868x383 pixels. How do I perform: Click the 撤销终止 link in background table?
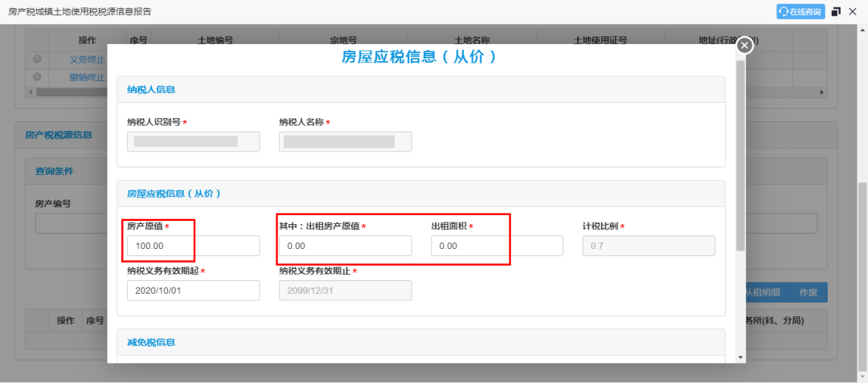(87, 77)
